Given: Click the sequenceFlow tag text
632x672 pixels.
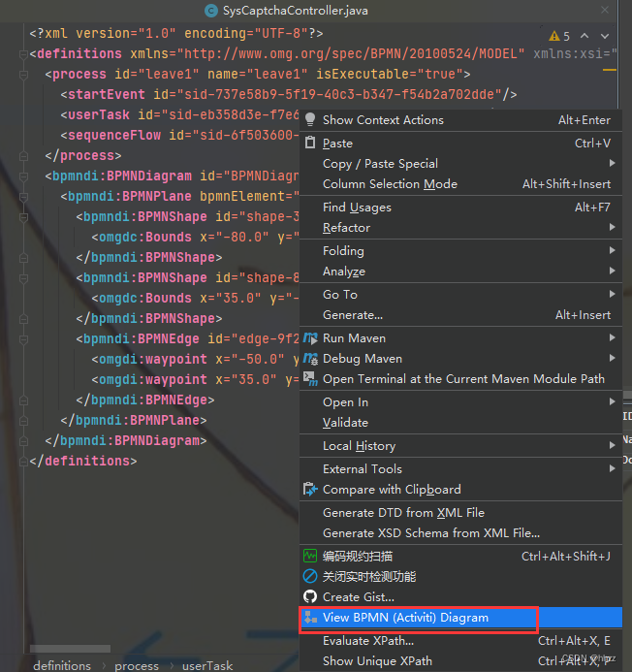Looking at the screenshot, I should point(114,135).
